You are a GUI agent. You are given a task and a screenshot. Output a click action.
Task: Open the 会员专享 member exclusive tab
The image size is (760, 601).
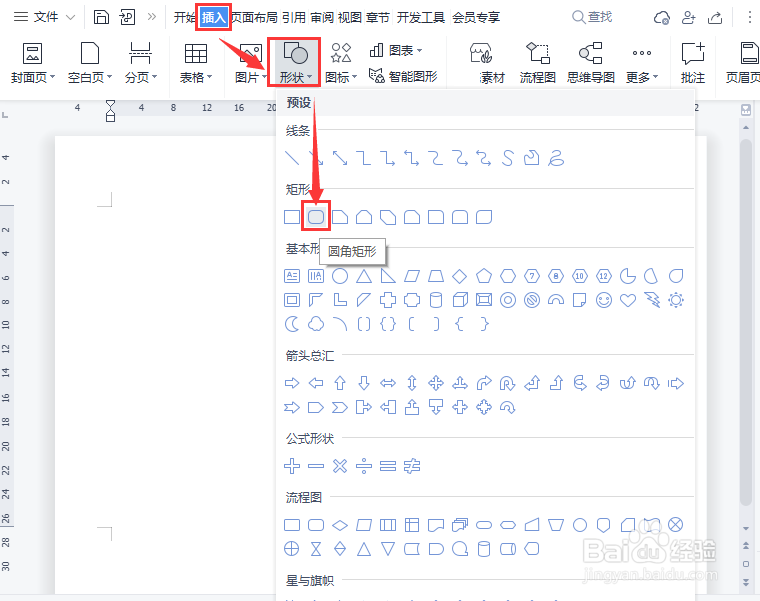476,17
